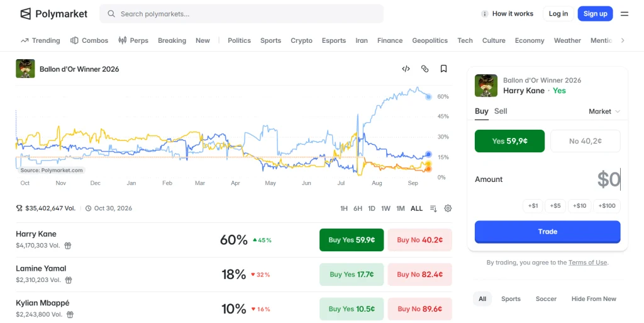Add +$1 to amount
Image resolution: width=644 pixels, height=323 pixels.
click(533, 206)
